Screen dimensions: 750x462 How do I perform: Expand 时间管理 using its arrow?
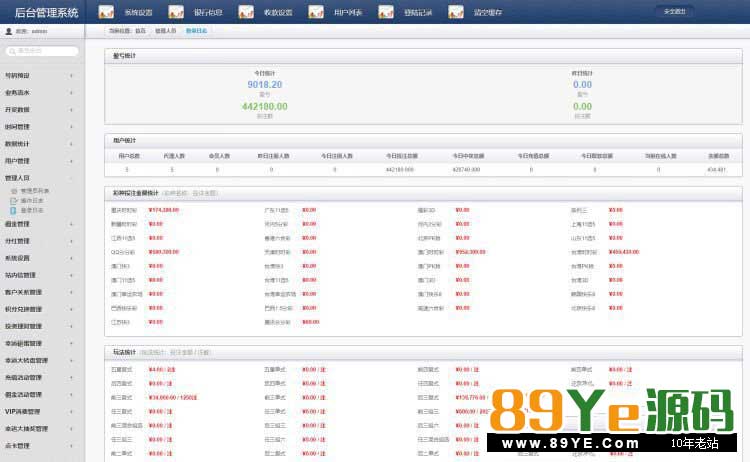click(71, 127)
